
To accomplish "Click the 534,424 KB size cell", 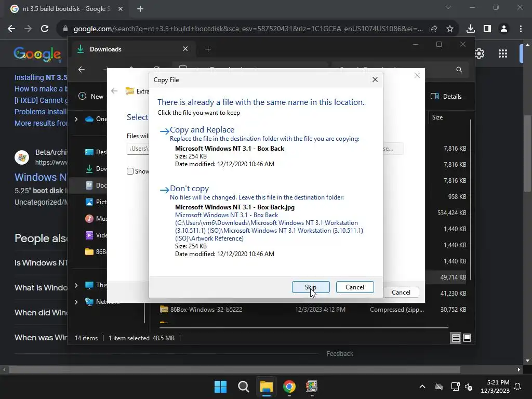I will pyautogui.click(x=451, y=212).
